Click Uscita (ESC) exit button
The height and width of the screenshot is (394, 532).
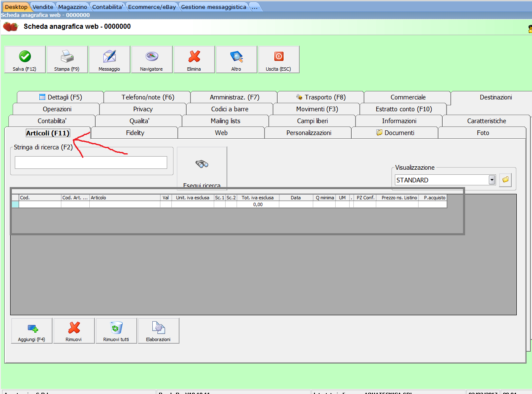click(x=279, y=60)
